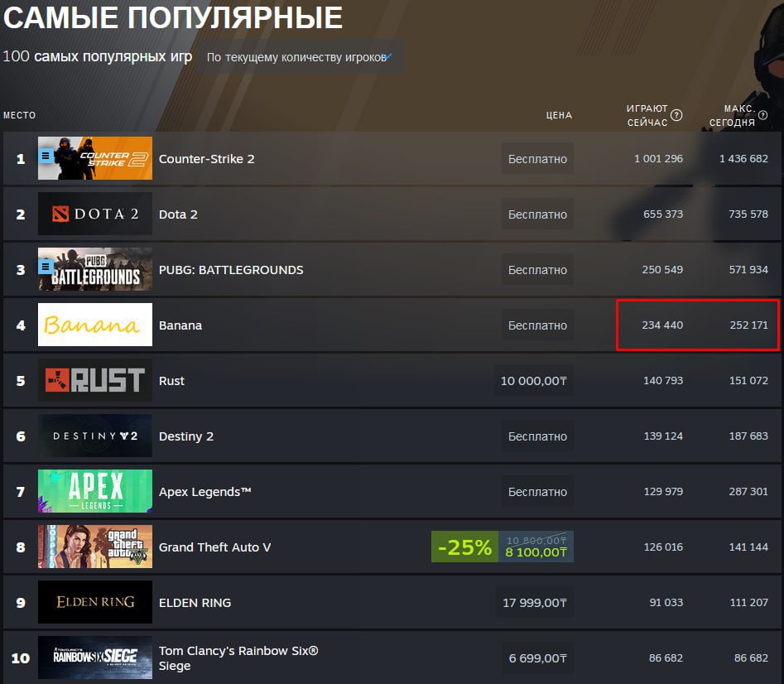Screen dimensions: 784x684
Task: Click the -25% discount badge for GTA V
Action: click(x=464, y=547)
